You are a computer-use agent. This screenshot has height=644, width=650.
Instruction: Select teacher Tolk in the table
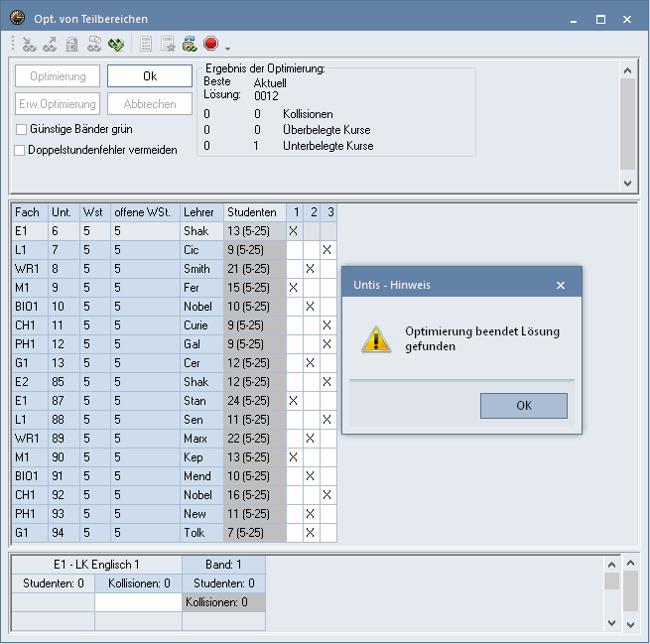(x=201, y=533)
